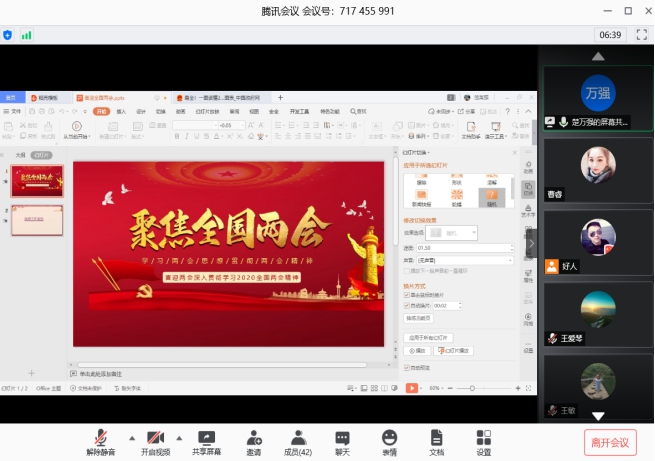The height and width of the screenshot is (461, 655).
Task: Click the leave meeting button
Action: 610,442
